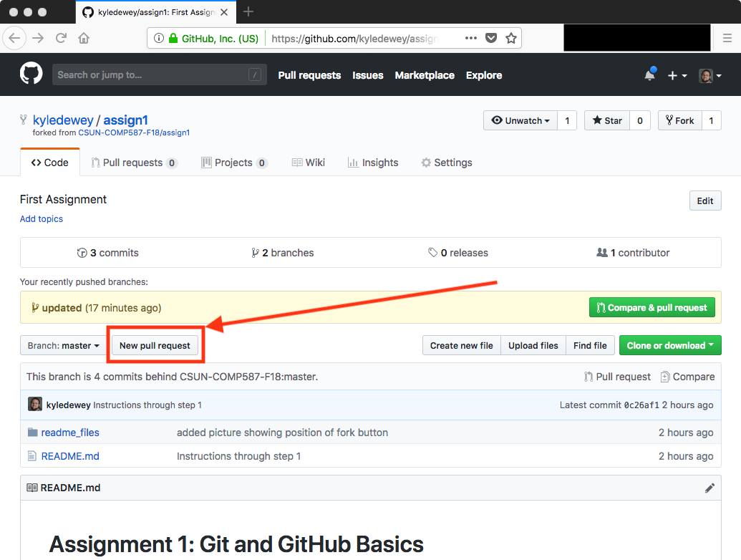Click New pull request button
Screen dimensions: 741x560
(x=155, y=345)
